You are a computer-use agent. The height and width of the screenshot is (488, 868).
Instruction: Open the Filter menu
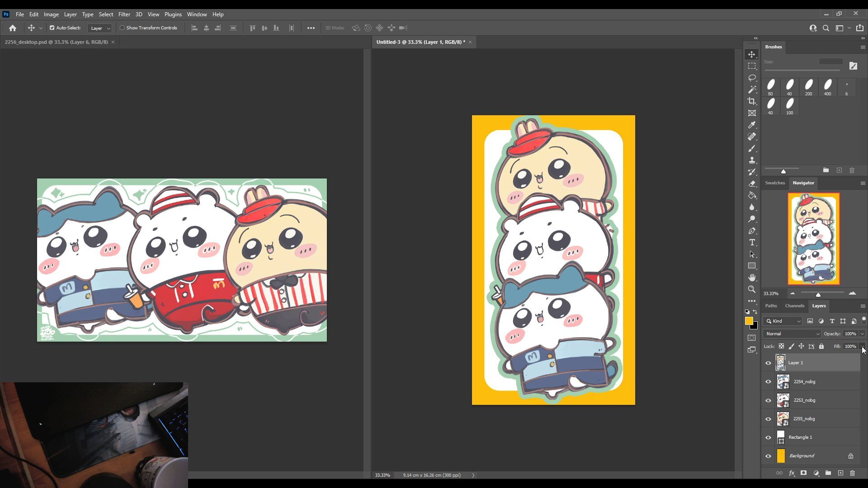click(124, 14)
